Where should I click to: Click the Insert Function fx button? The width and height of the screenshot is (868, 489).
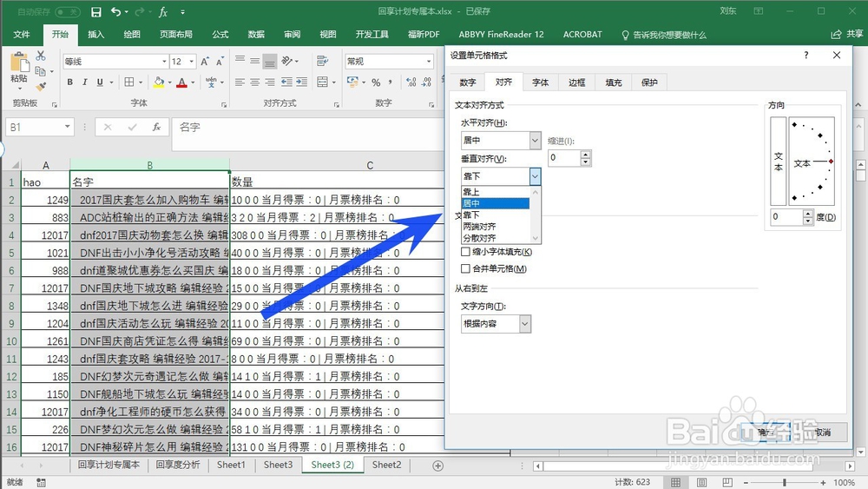point(156,128)
